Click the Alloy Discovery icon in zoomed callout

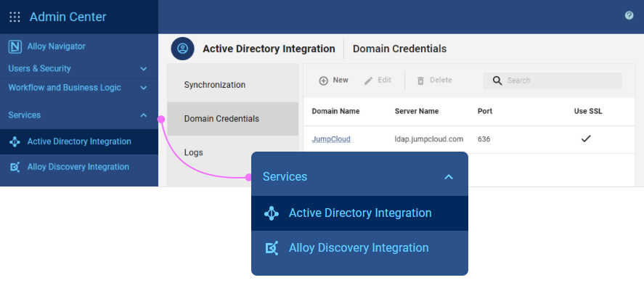272,248
